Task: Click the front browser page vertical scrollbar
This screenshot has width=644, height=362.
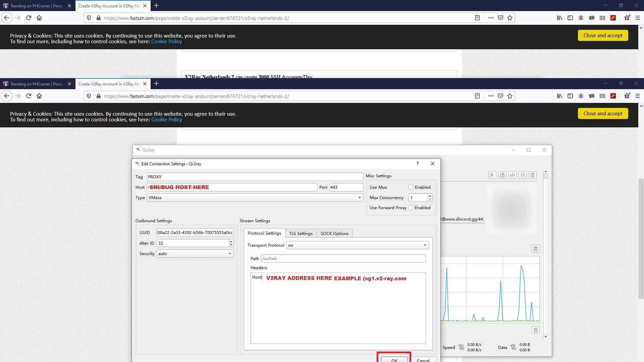Action: click(641, 239)
